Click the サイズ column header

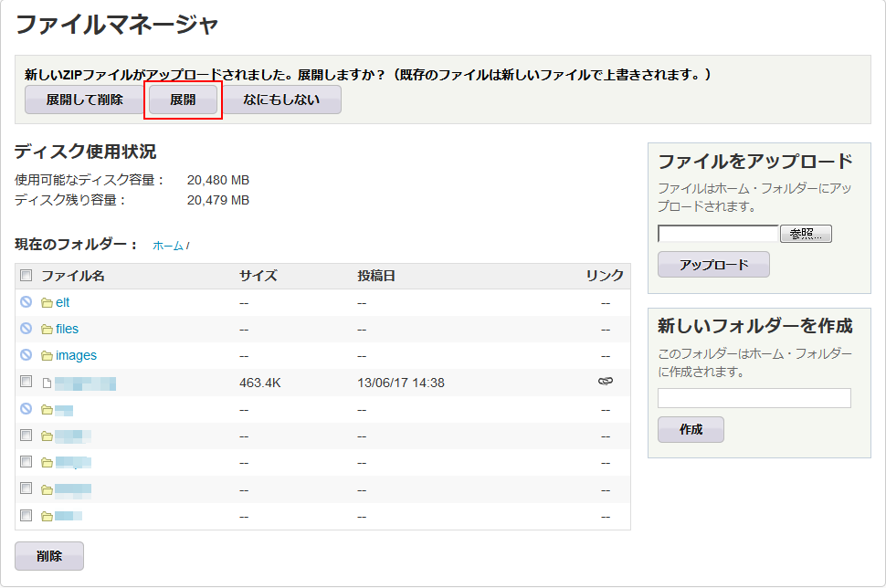[258, 276]
